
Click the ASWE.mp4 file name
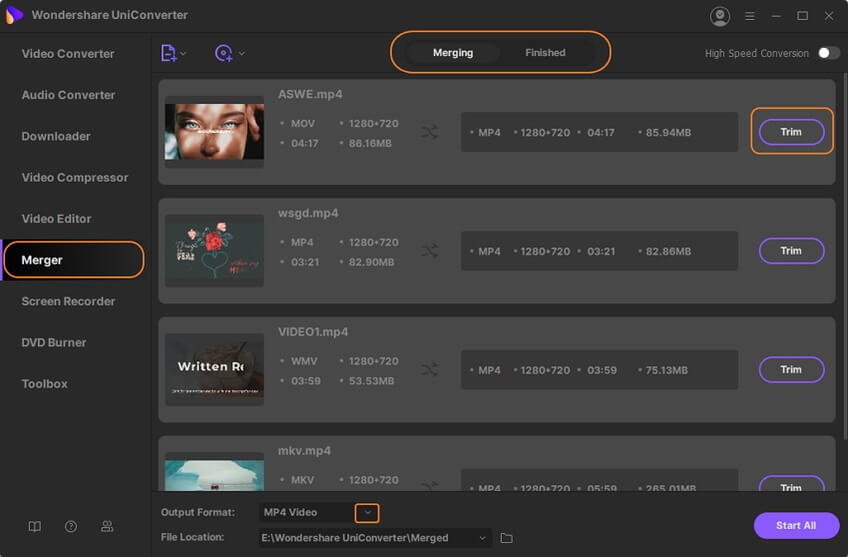coord(310,94)
